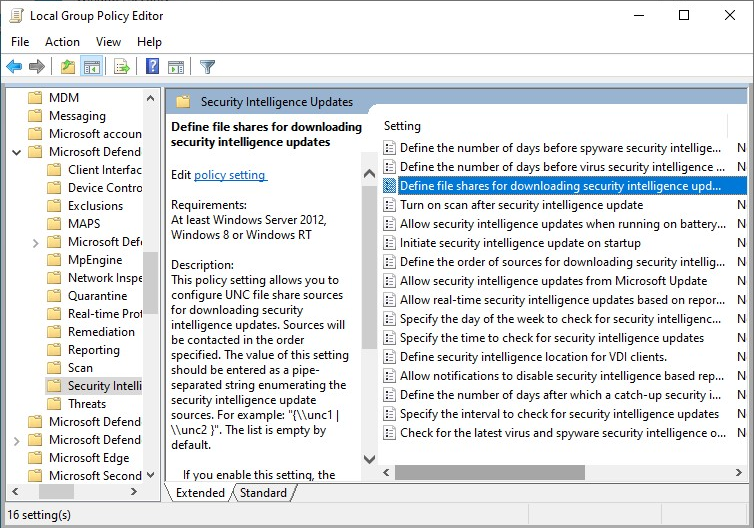
Task: Switch to the Extended tab
Action: tap(200, 493)
